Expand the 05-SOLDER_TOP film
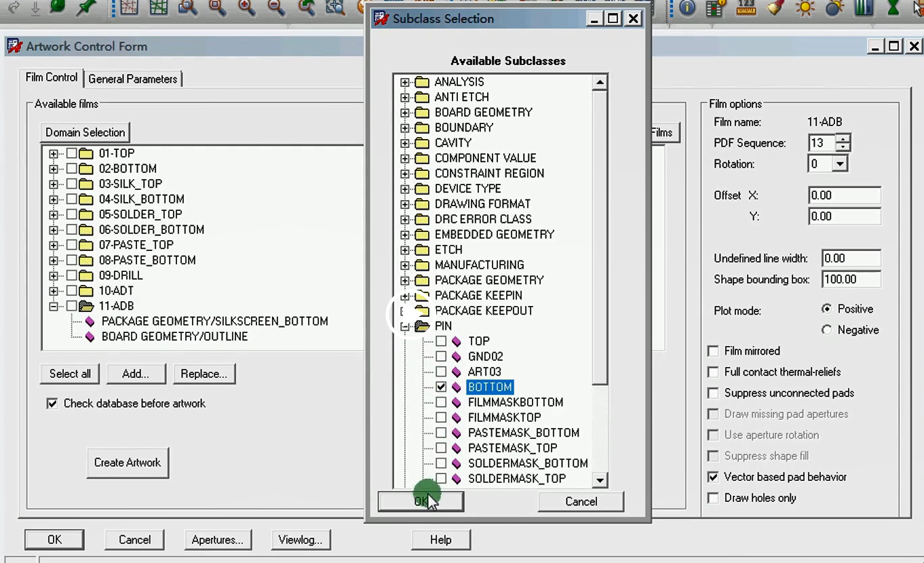The width and height of the screenshot is (924, 563). [54, 214]
